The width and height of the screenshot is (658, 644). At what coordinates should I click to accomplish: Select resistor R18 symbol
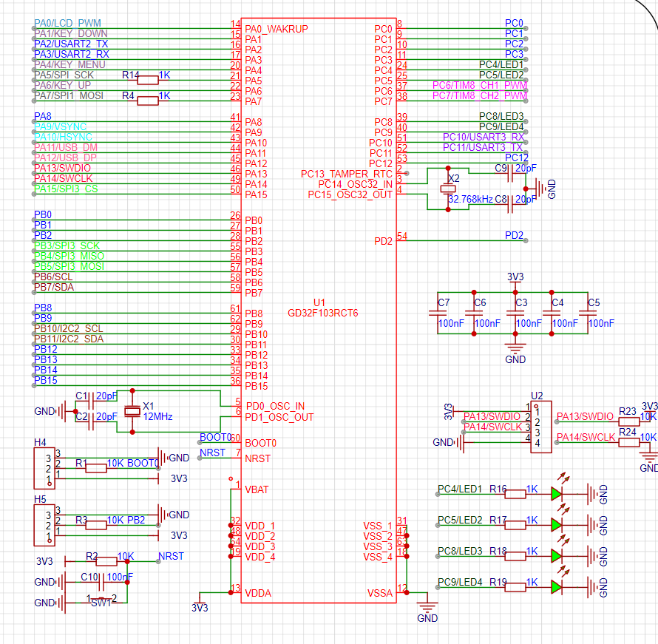tap(515, 556)
